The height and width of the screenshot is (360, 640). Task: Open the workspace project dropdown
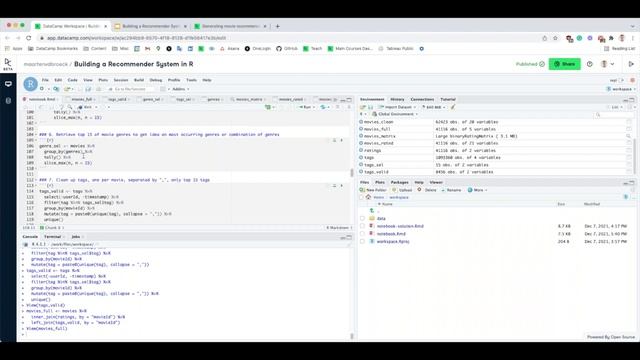621,89
